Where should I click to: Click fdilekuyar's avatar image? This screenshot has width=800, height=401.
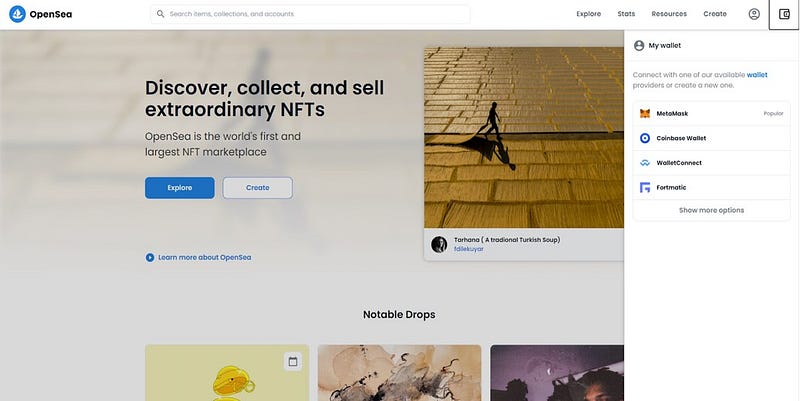coord(439,244)
